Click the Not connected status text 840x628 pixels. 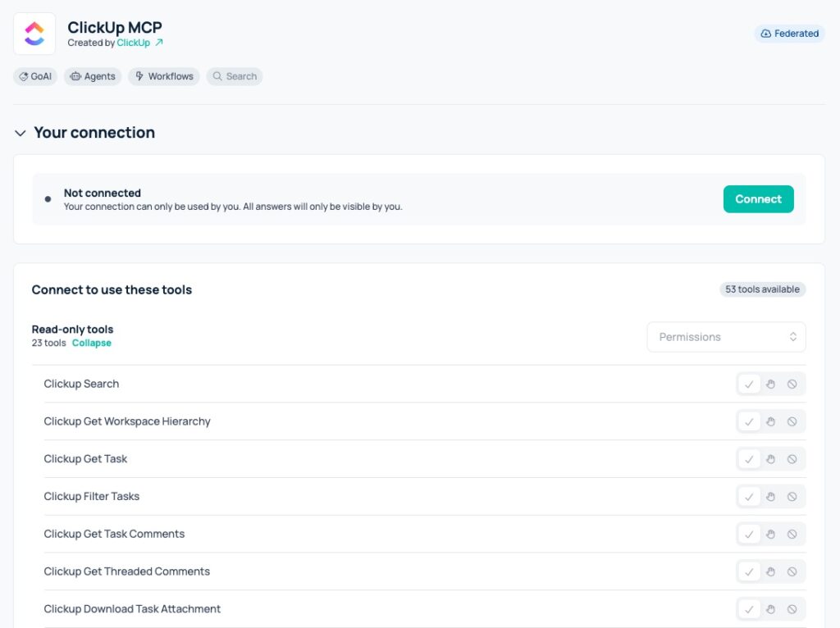point(103,193)
